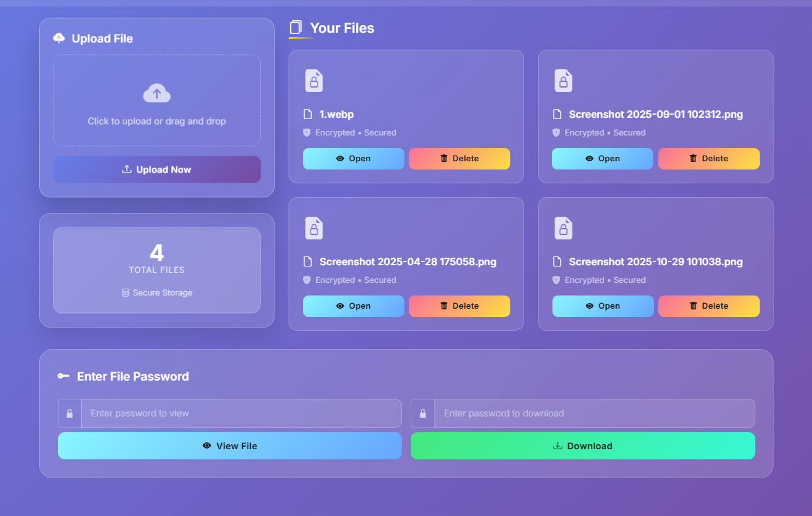Open the 1.webp file
The height and width of the screenshot is (516, 812).
(353, 159)
